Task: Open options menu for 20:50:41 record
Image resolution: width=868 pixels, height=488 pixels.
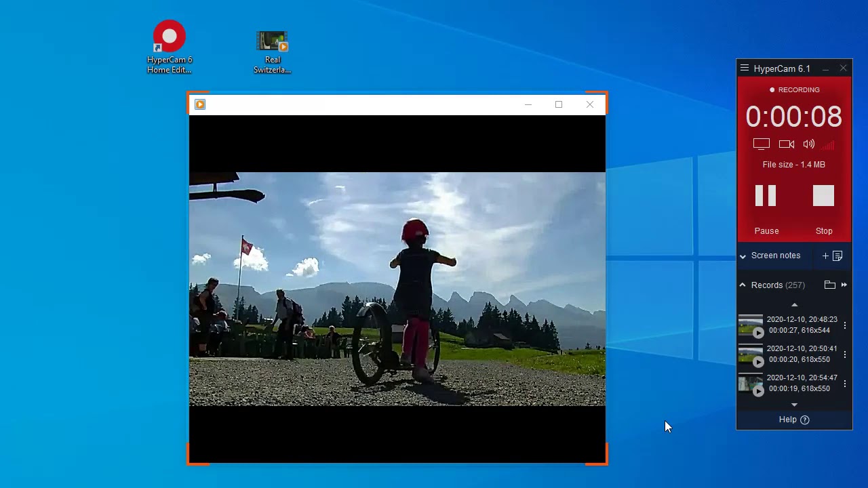Action: click(845, 354)
